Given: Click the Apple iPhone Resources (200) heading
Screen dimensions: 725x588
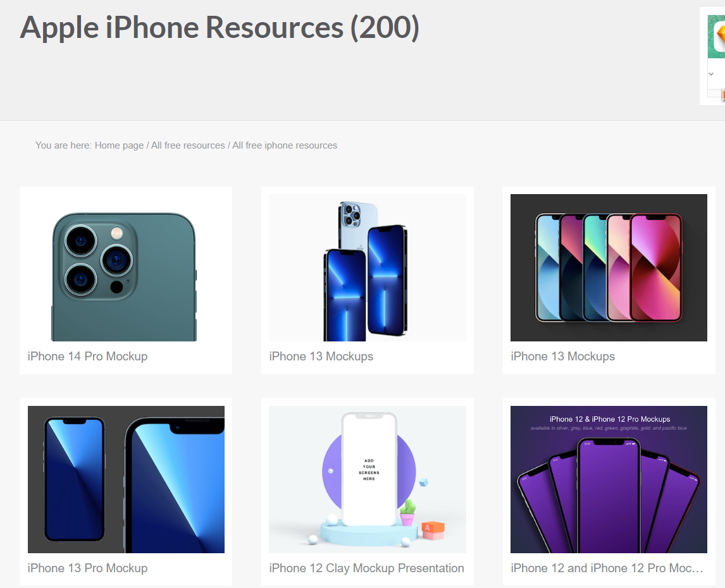Looking at the screenshot, I should tap(220, 28).
